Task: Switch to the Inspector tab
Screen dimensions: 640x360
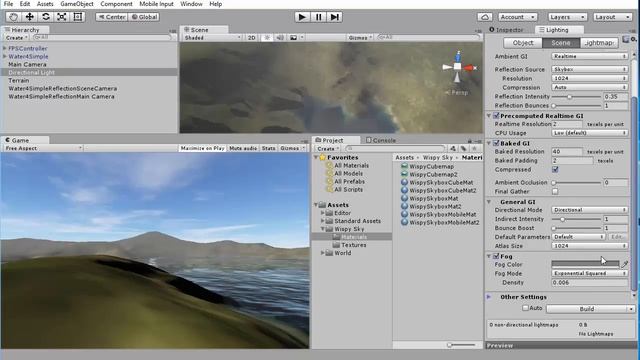Action: point(506,30)
